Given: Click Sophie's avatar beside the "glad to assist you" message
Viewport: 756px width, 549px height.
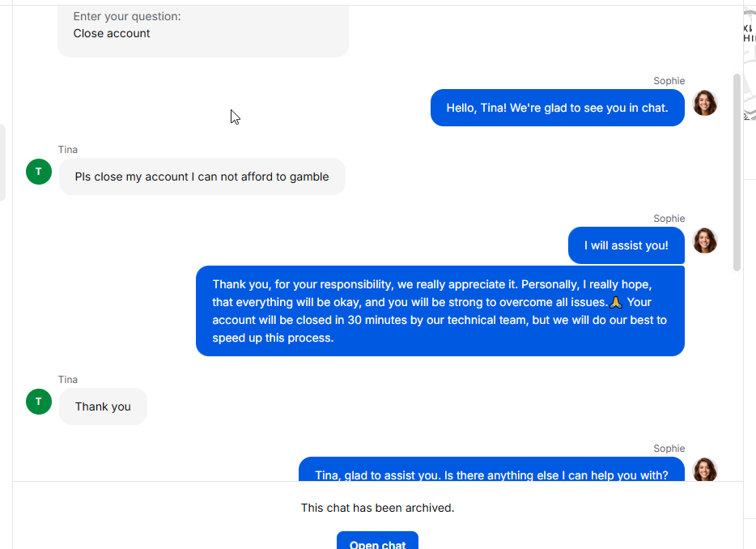Looking at the screenshot, I should pos(705,470).
